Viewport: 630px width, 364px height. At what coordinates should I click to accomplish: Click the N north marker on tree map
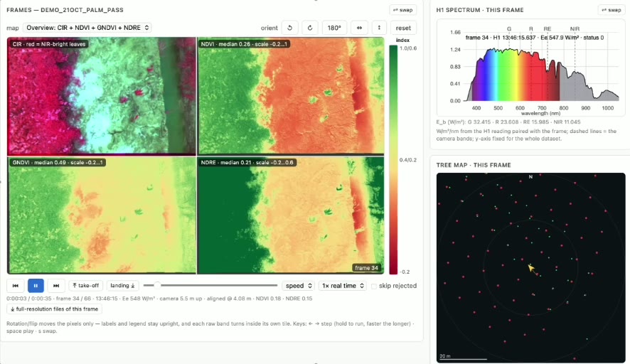pyautogui.click(x=530, y=177)
